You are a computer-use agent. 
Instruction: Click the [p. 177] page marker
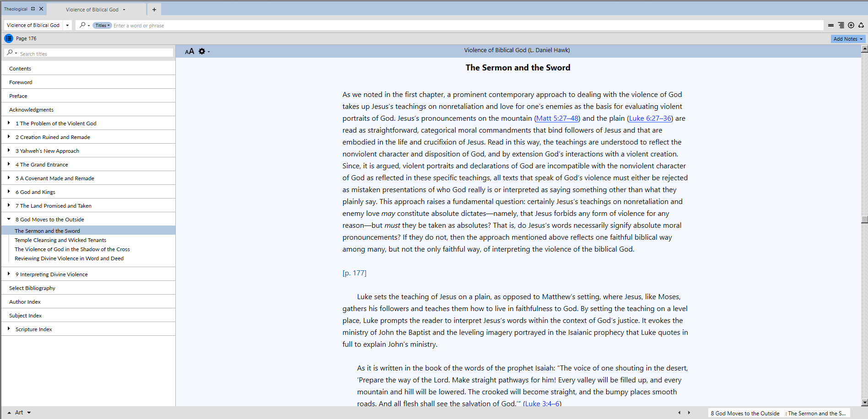[354, 273]
